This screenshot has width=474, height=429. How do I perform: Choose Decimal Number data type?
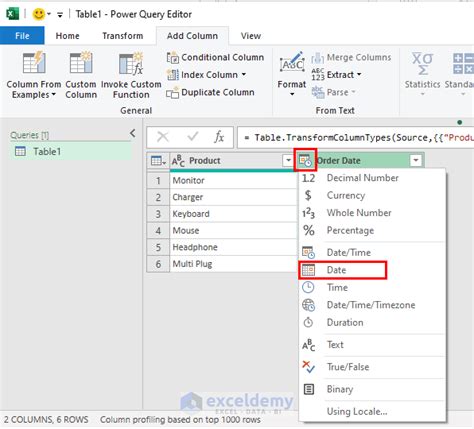(372, 178)
